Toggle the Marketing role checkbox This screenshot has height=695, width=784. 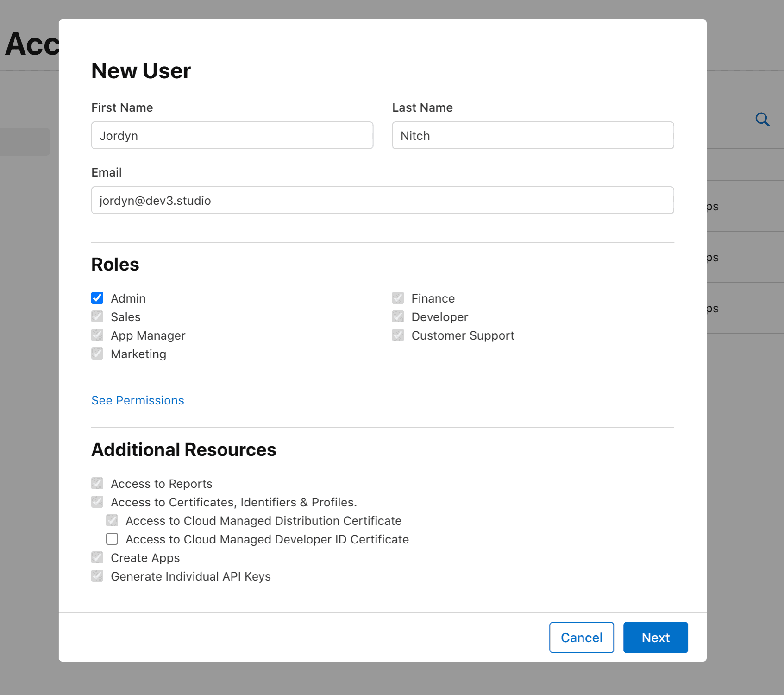point(97,354)
